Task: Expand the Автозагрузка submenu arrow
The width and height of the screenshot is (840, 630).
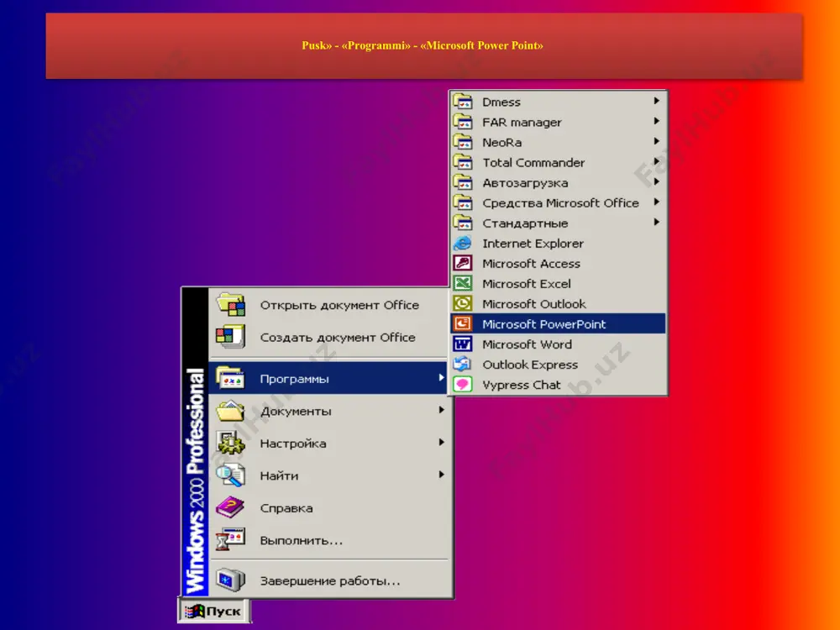Action: click(x=657, y=182)
